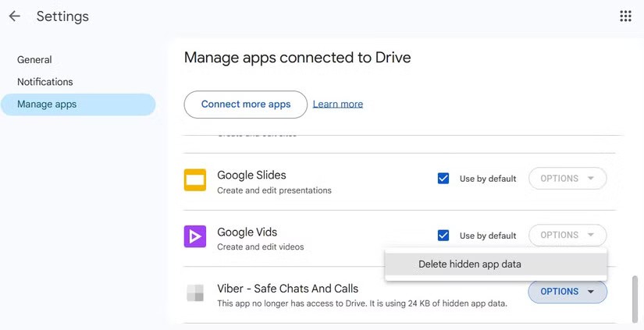Screen dimensions: 644x330
Task: Select Manage apps in sidebar
Action: [47, 105]
